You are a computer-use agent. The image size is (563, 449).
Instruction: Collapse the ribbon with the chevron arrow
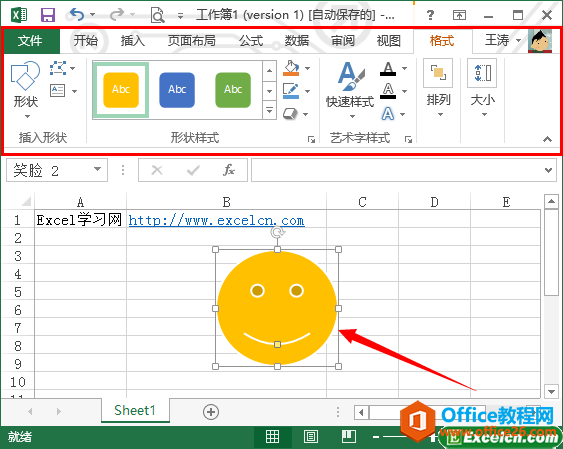point(548,139)
